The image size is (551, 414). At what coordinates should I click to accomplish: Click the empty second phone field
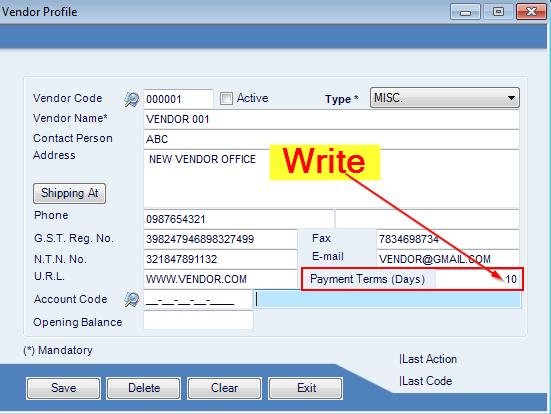[427, 219]
